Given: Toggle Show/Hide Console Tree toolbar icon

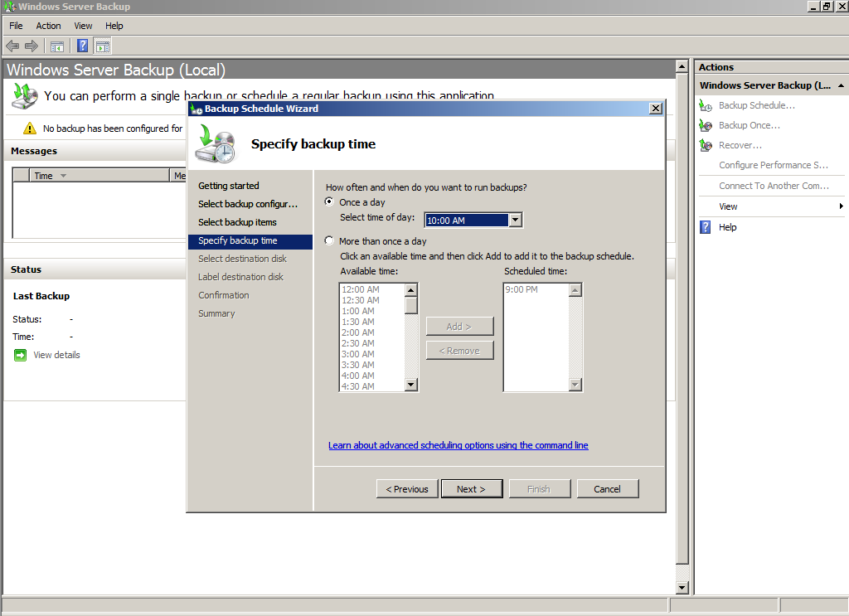Looking at the screenshot, I should point(57,46).
